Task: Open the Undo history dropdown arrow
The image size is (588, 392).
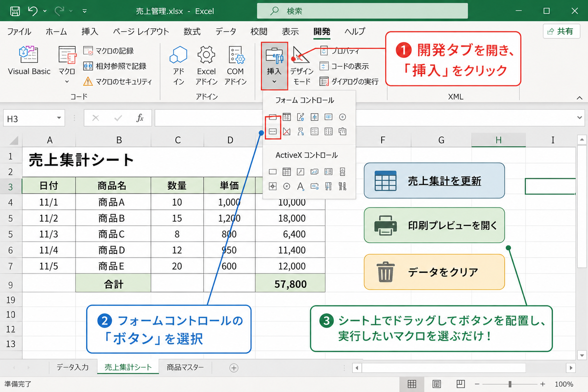Action: click(x=45, y=10)
